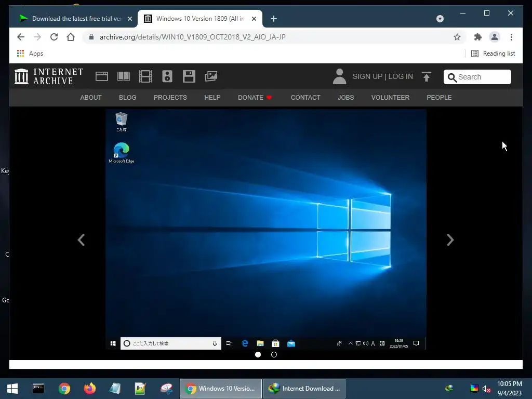Bookmark this page with the star
The width and height of the screenshot is (532, 399).
click(457, 37)
